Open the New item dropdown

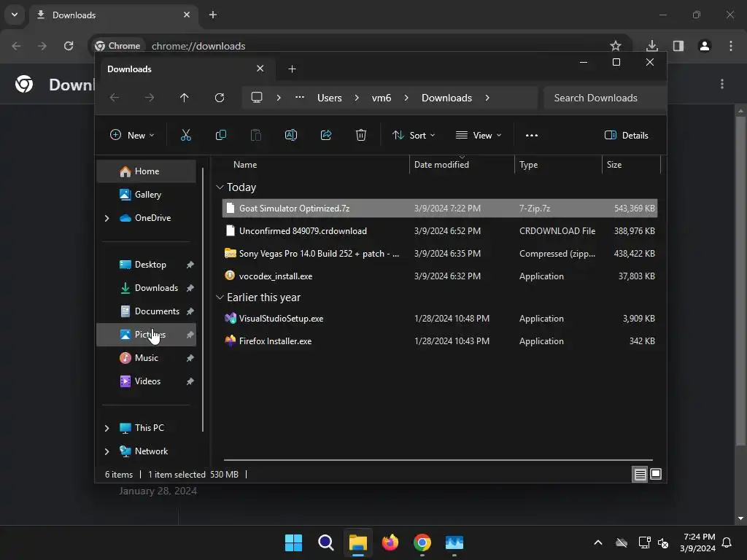132,135
